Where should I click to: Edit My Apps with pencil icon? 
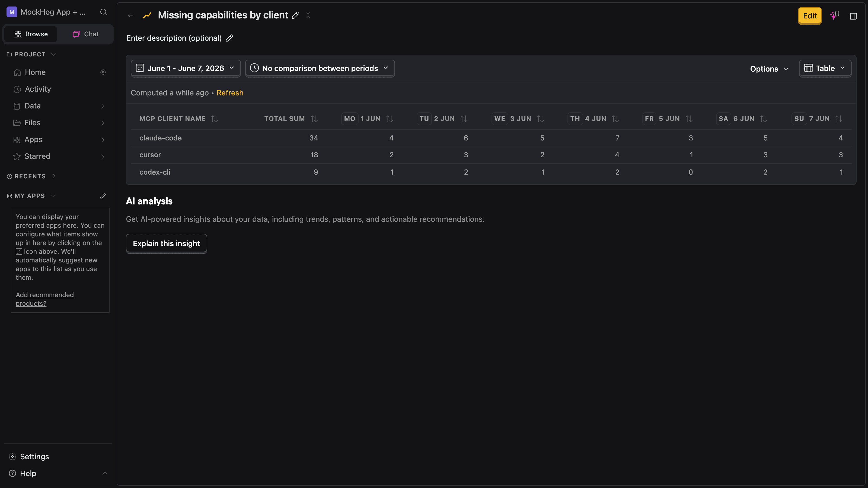point(103,196)
